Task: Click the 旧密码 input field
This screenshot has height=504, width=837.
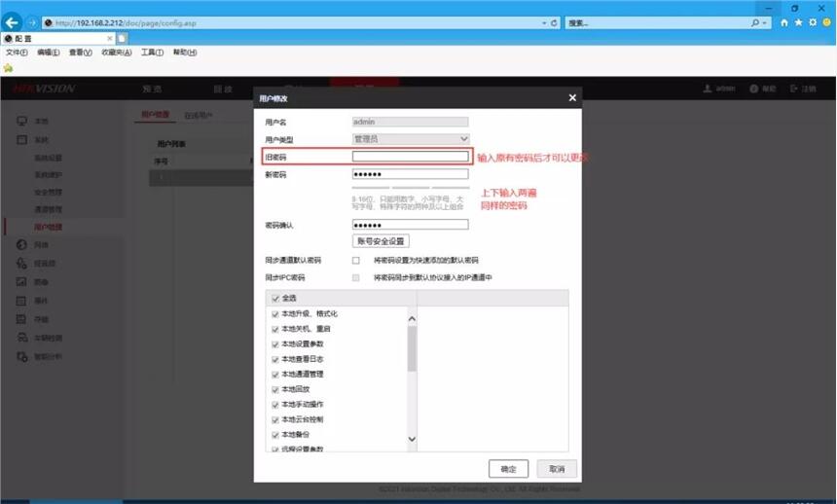Action: pyautogui.click(x=410, y=157)
